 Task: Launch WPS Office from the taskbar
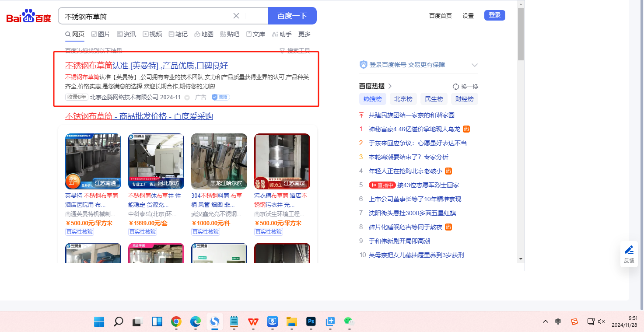click(x=253, y=322)
